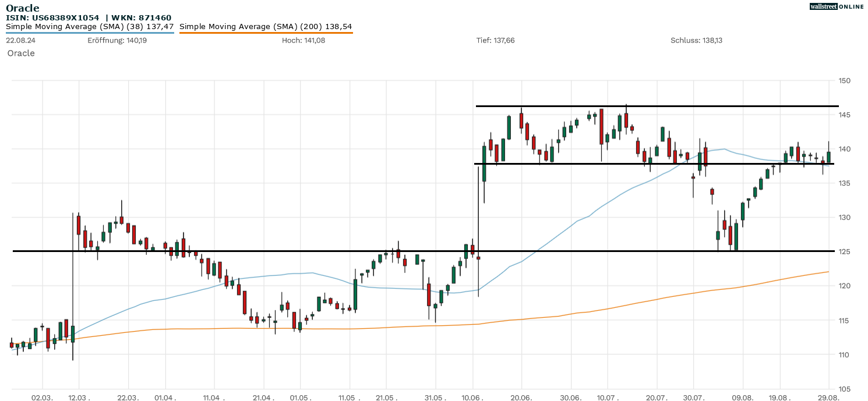Click the 10.06. date axis label
The height and width of the screenshot is (401, 868).
pyautogui.click(x=472, y=397)
